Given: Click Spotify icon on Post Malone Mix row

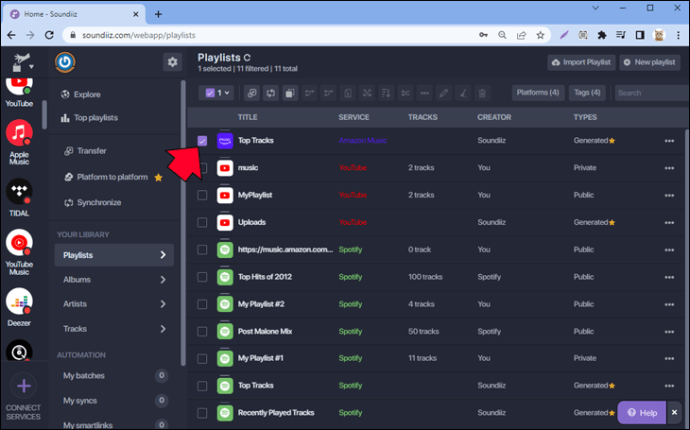Looking at the screenshot, I should point(225,331).
